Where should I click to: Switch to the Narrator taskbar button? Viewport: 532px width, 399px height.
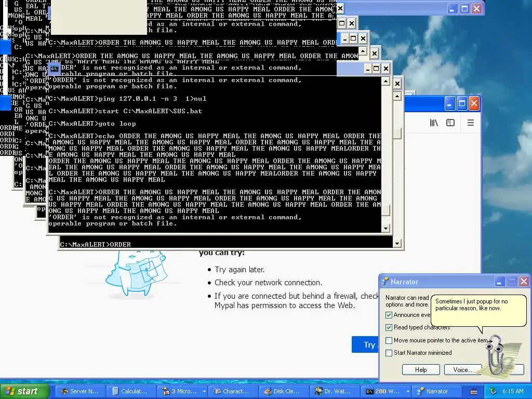pyautogui.click(x=436, y=391)
